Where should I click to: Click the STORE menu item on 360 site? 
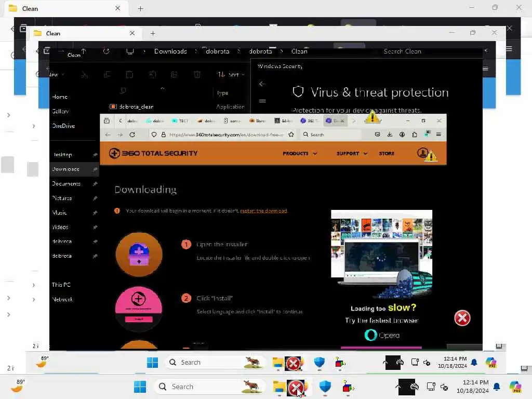click(387, 153)
